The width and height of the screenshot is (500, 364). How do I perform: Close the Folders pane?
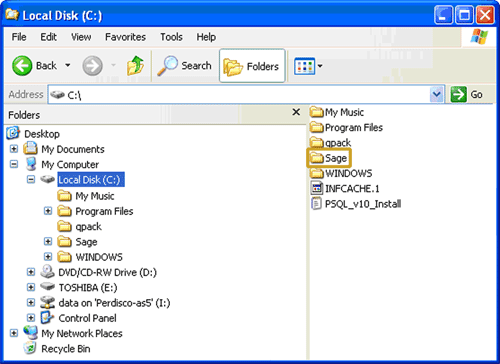click(296, 112)
